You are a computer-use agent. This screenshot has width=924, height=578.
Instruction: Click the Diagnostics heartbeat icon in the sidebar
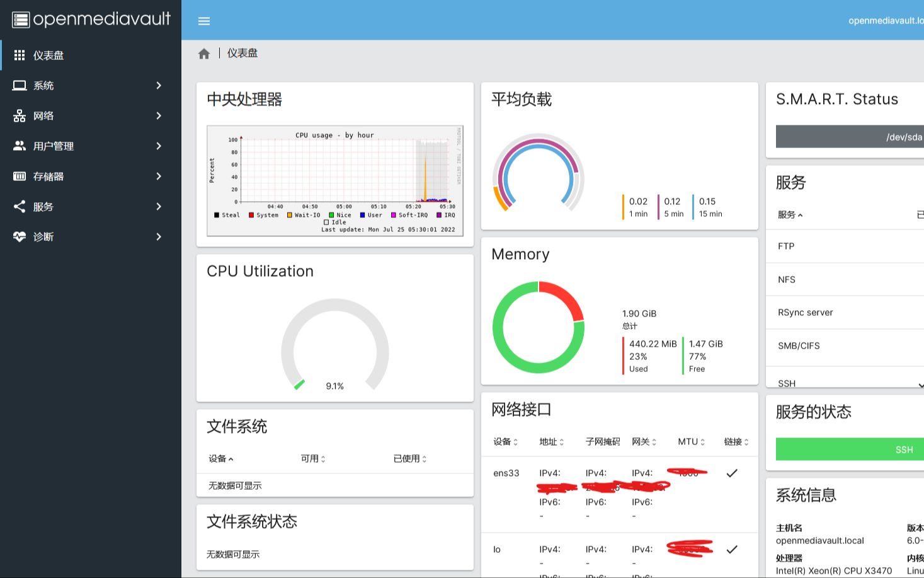pyautogui.click(x=20, y=236)
